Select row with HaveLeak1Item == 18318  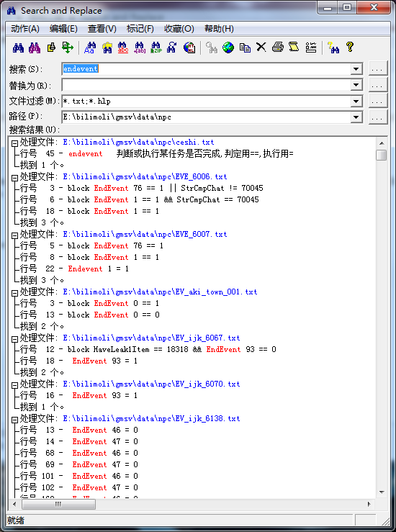pyautogui.click(x=148, y=349)
